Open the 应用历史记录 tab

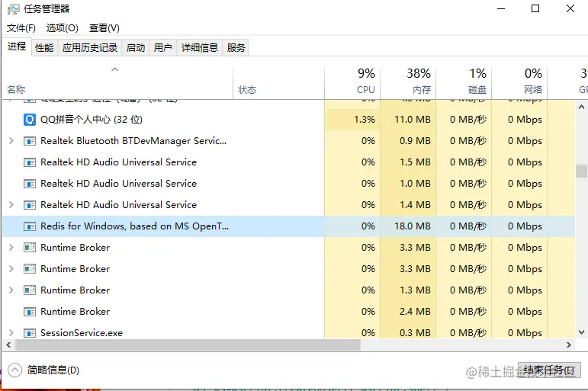coord(90,47)
